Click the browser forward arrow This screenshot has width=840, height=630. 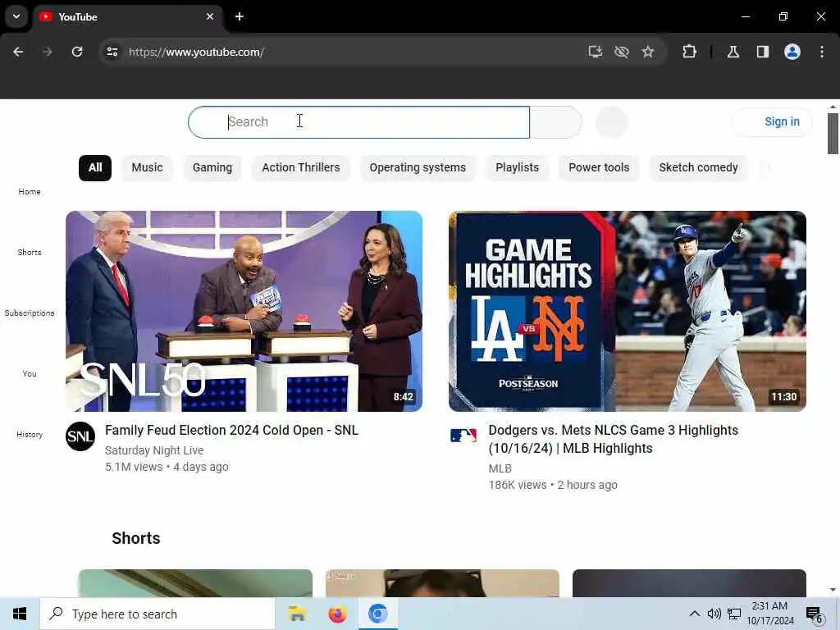pyautogui.click(x=47, y=52)
